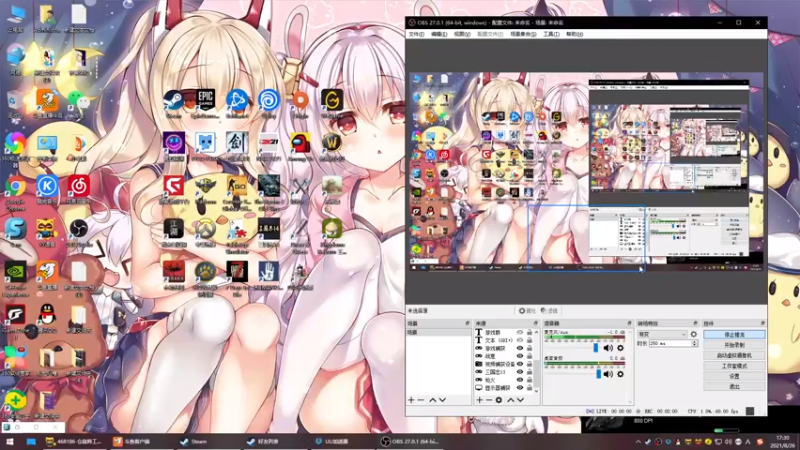Open the 文件(F) menu in OBS

(x=416, y=34)
